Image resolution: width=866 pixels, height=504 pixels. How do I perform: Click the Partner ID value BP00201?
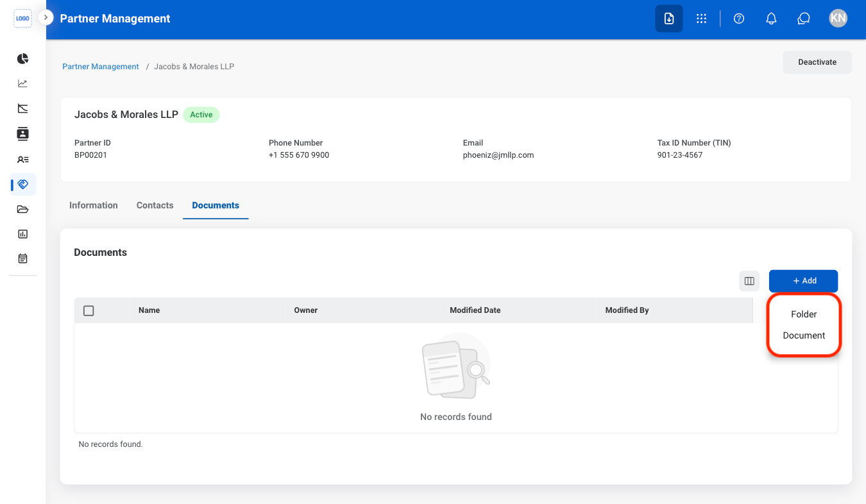91,155
